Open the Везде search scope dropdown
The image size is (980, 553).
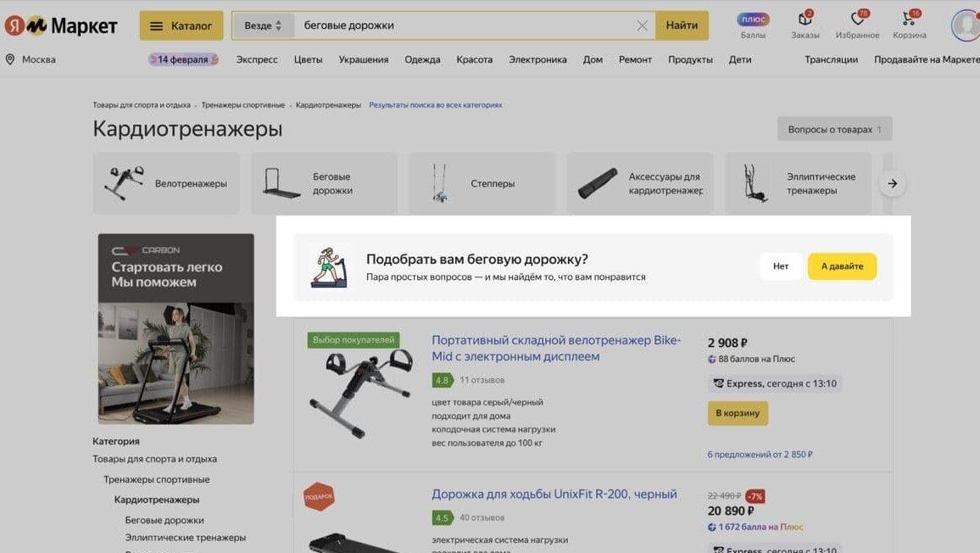(x=263, y=25)
